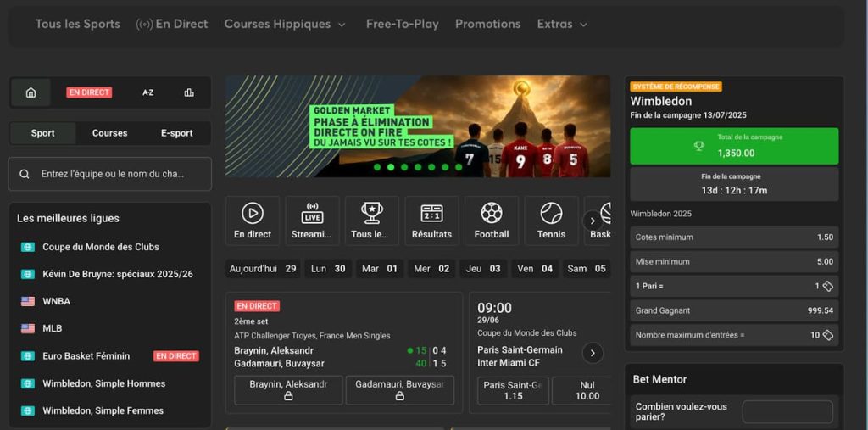Click the US flag next to MLB
This screenshot has height=430, width=868.
pos(28,328)
